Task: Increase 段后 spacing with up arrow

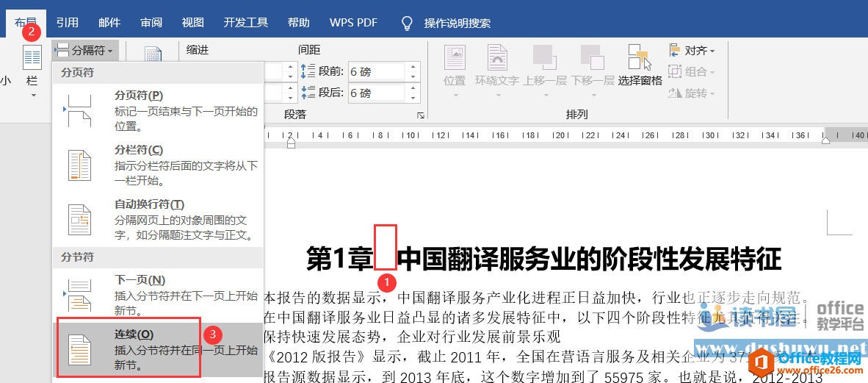Action: coord(413,89)
